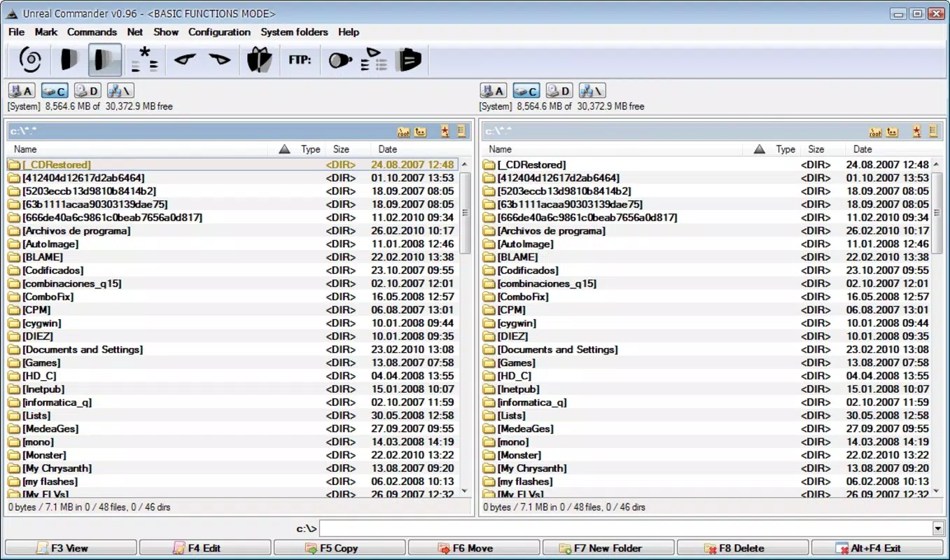Open the right panel's favorites star icon
This screenshot has height=560, width=950.
(x=916, y=132)
